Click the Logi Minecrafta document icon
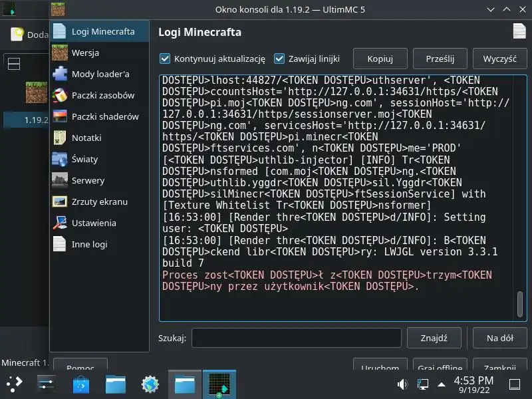Screen dimensions: 532x399 click(x=60, y=31)
